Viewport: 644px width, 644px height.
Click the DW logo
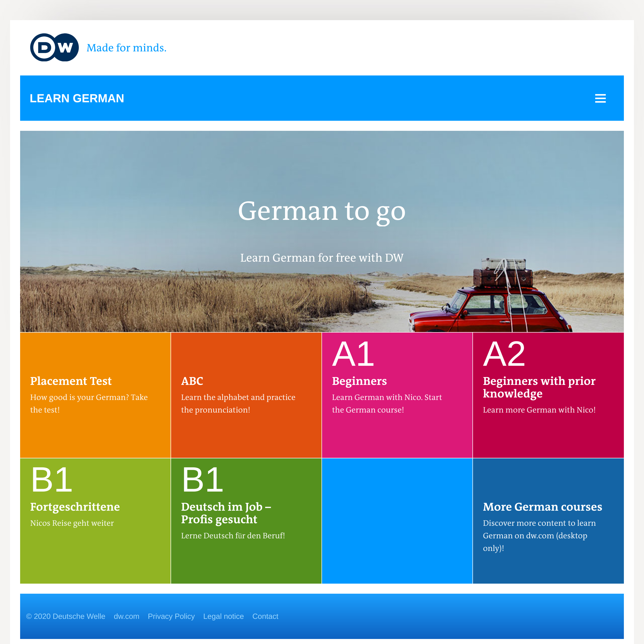tap(54, 47)
